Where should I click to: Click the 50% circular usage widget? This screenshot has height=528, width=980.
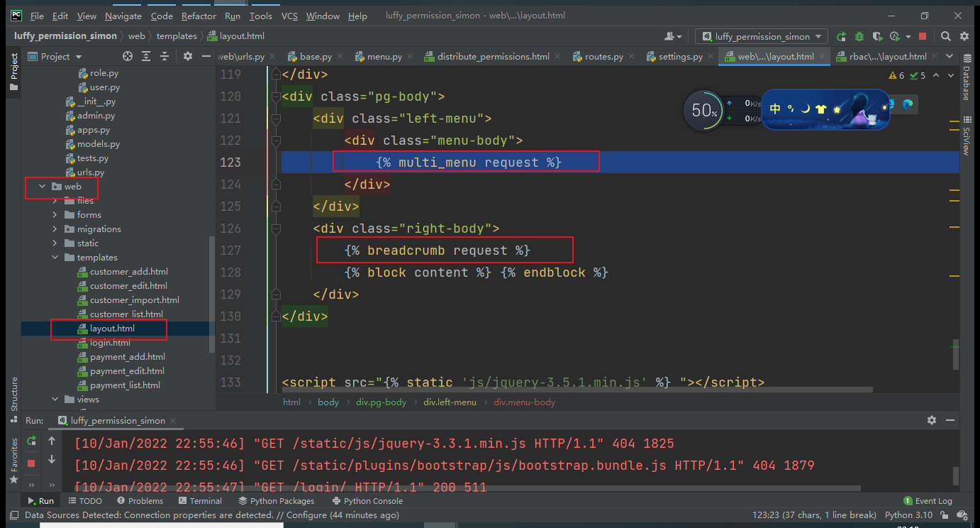(704, 110)
